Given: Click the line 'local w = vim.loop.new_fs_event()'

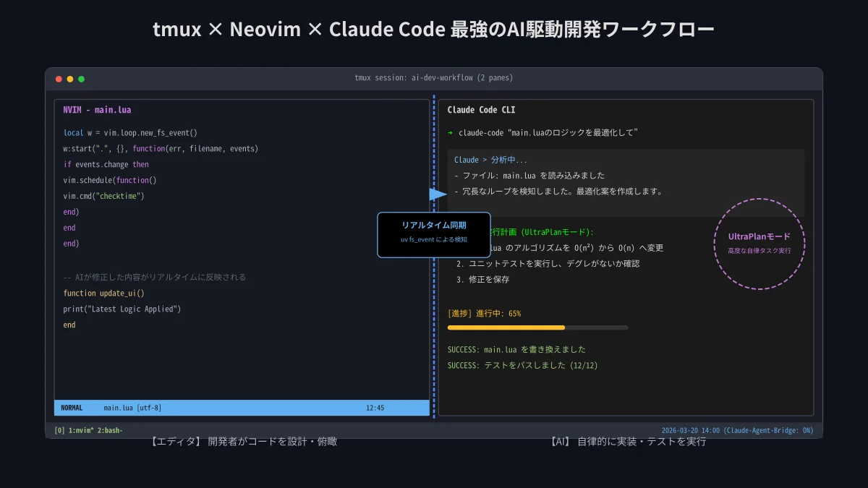Looking at the screenshot, I should click(130, 133).
